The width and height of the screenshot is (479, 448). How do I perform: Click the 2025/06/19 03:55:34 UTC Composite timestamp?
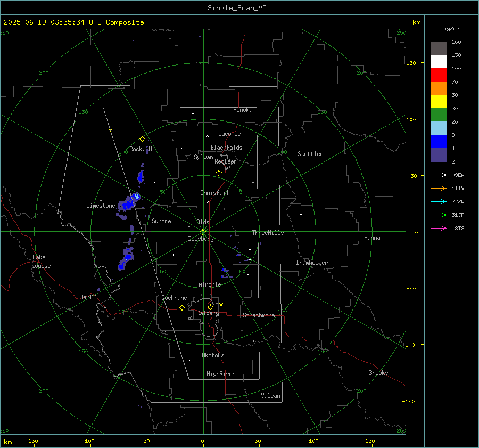73,22
